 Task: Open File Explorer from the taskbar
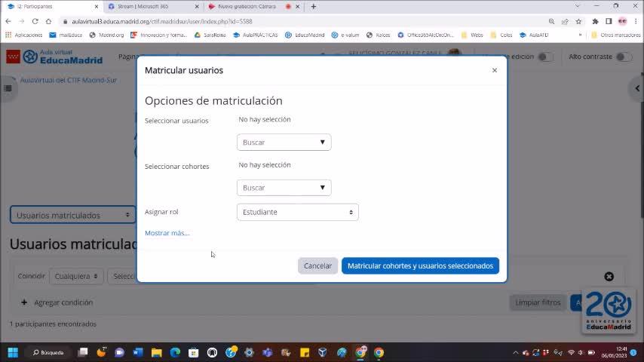tap(157, 352)
